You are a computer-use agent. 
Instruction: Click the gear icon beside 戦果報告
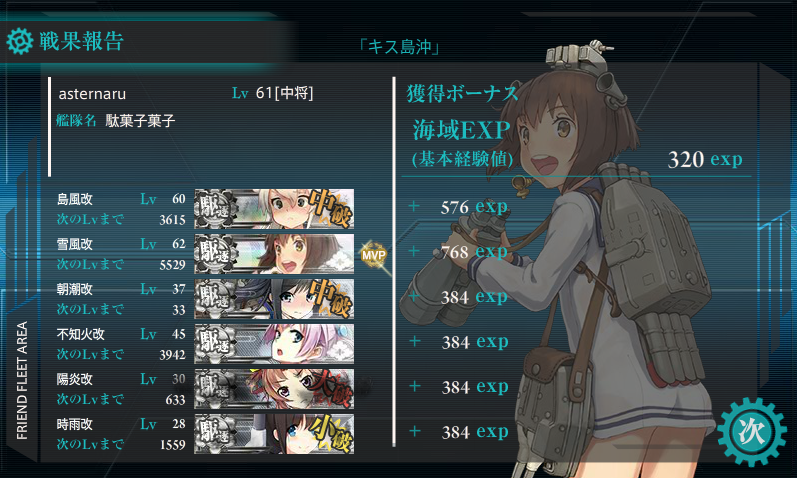[x=20, y=41]
